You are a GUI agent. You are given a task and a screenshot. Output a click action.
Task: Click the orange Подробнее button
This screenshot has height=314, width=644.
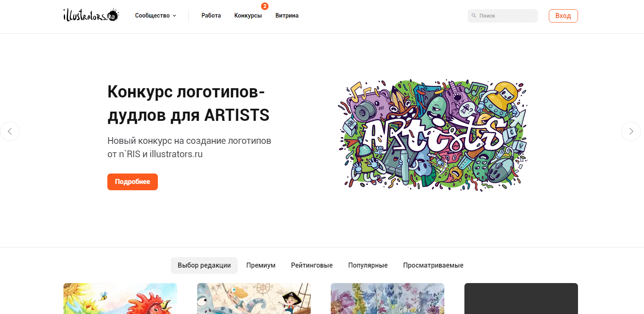click(x=132, y=182)
